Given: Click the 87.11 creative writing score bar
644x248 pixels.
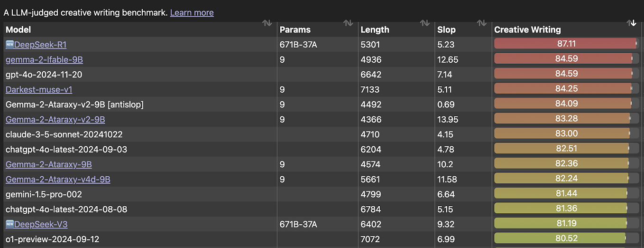Looking at the screenshot, I should pos(565,44).
